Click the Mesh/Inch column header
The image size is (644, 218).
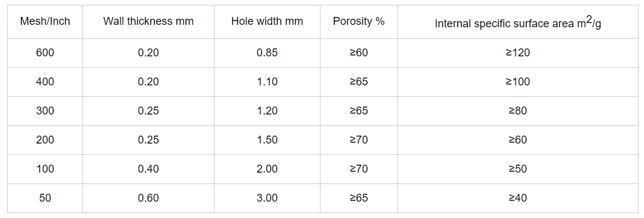click(x=45, y=21)
